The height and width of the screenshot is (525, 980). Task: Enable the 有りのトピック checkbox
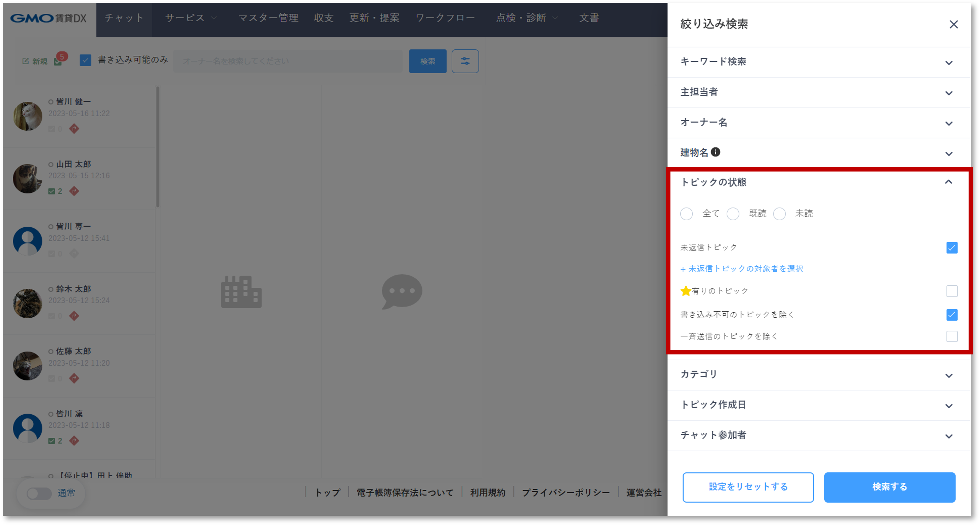[x=952, y=291]
